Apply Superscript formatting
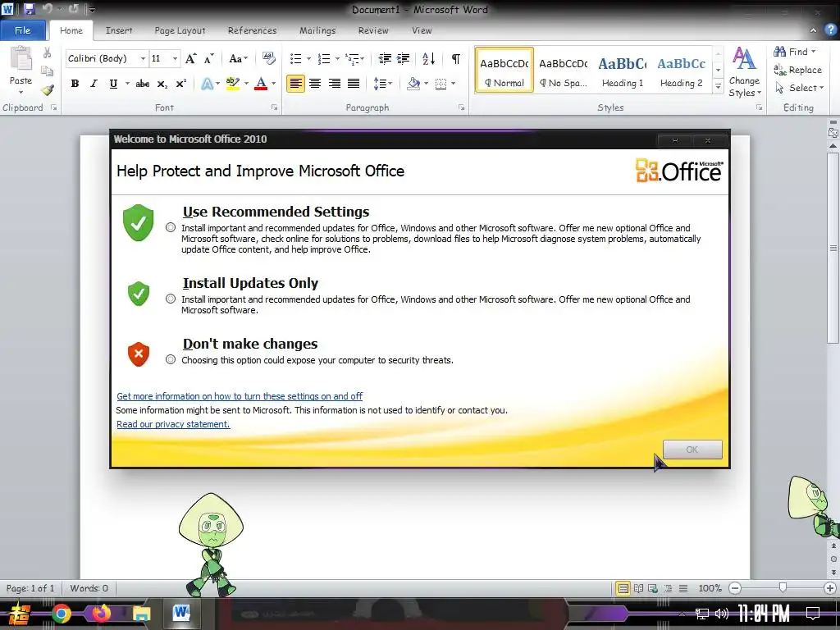This screenshot has height=630, width=840. point(181,84)
